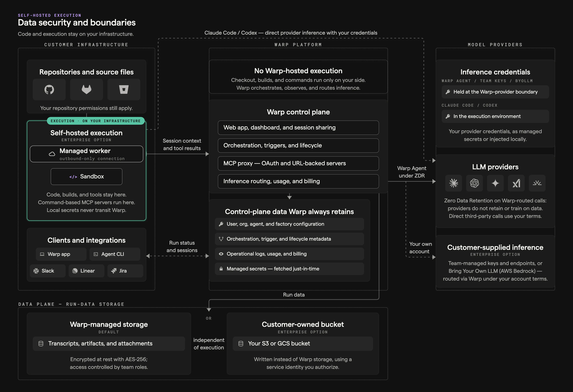The width and height of the screenshot is (573, 392).
Task: Click eye icon beside Operational logs row
Action: (x=221, y=254)
